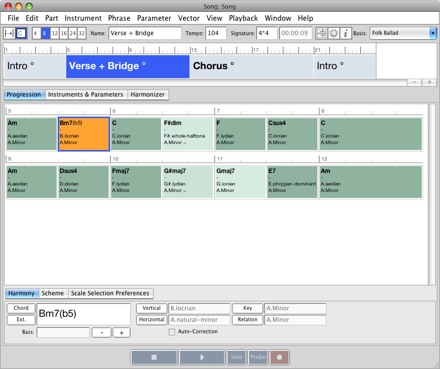Click the italic info icon

point(346,33)
